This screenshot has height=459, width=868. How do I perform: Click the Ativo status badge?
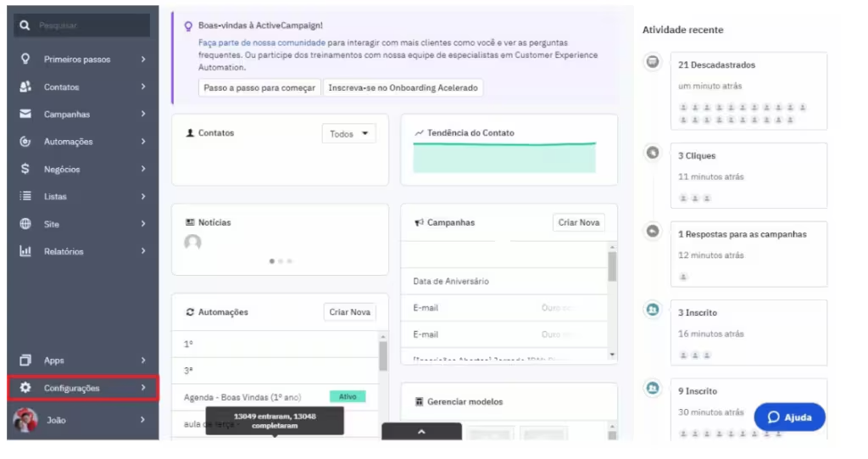tap(348, 396)
